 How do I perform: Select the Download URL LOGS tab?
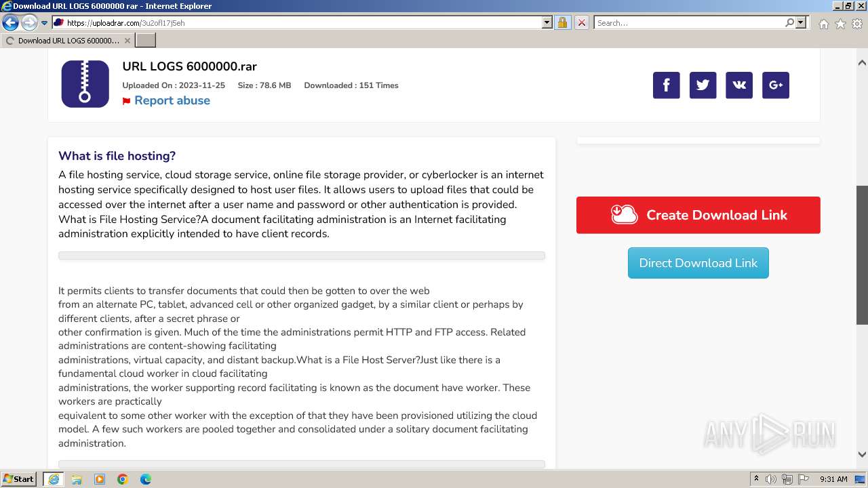67,41
